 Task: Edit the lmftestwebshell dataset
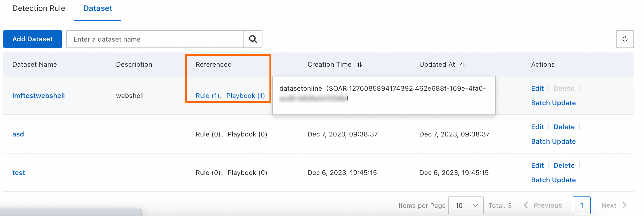(537, 88)
